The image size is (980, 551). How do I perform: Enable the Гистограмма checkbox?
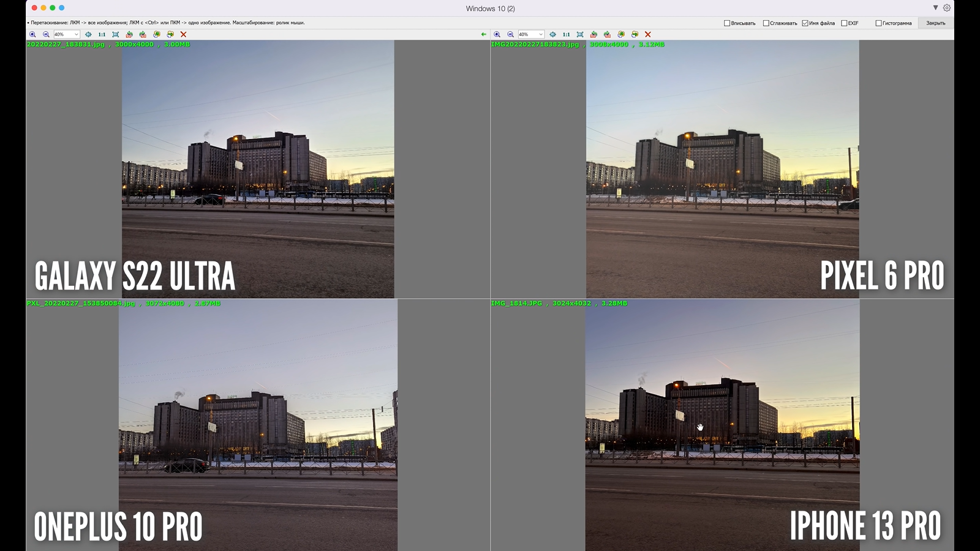click(878, 23)
